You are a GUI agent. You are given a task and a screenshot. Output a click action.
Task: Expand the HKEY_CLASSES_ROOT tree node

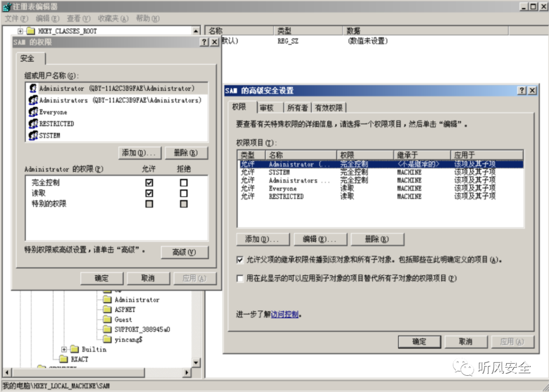point(20,31)
